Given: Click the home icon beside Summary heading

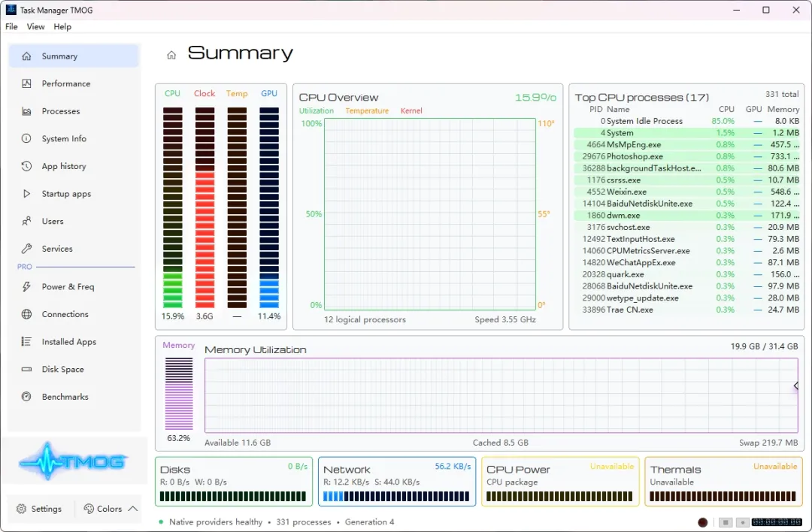Looking at the screenshot, I should 171,55.
